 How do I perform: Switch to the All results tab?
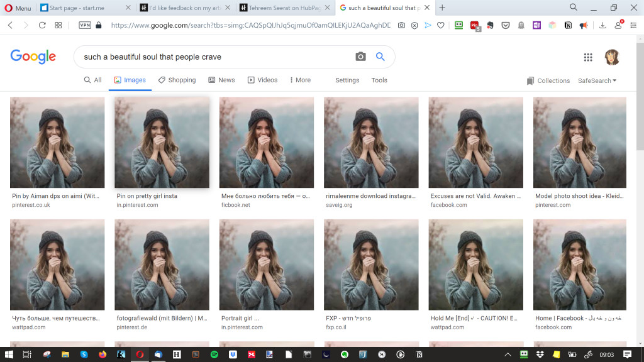click(x=93, y=80)
